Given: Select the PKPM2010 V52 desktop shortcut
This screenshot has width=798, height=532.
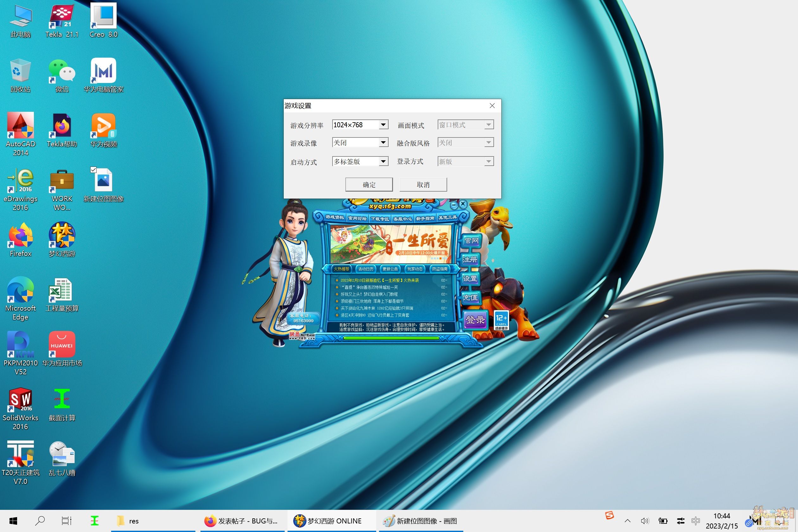Looking at the screenshot, I should [20, 353].
